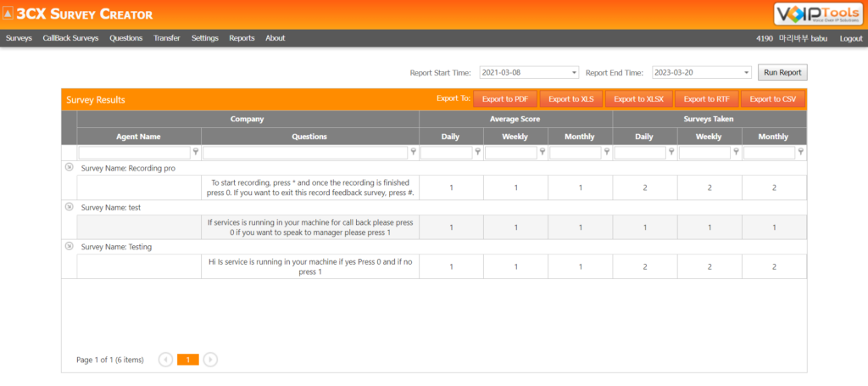
Task: Collapse the 'Survey Name: test' group
Action: pyautogui.click(x=70, y=206)
